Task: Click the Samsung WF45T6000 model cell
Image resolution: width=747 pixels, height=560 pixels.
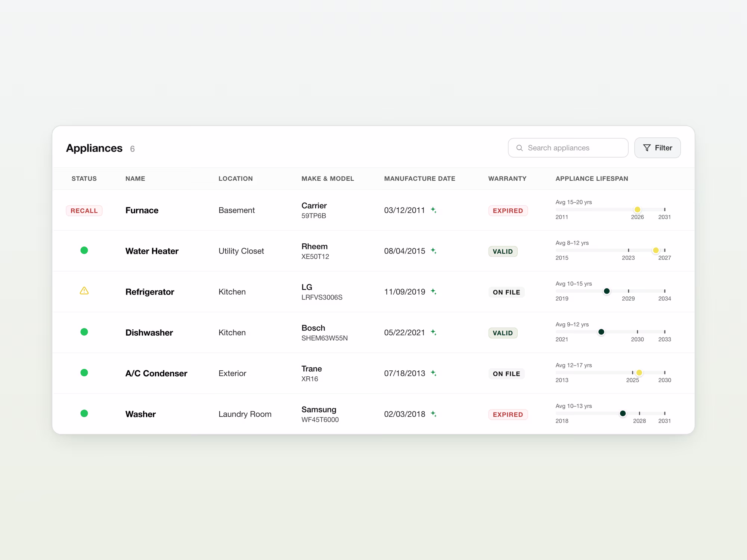Action: (x=320, y=414)
